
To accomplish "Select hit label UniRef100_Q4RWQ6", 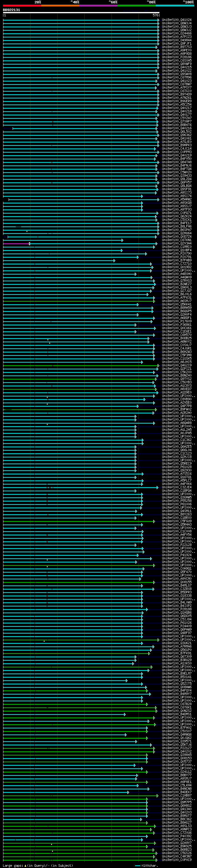I will (x=177, y=735).
